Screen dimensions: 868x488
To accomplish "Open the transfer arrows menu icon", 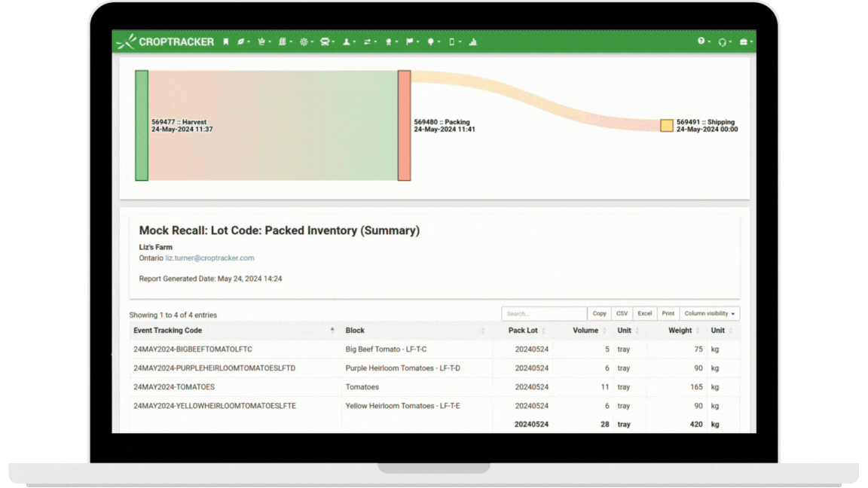I will [x=369, y=41].
